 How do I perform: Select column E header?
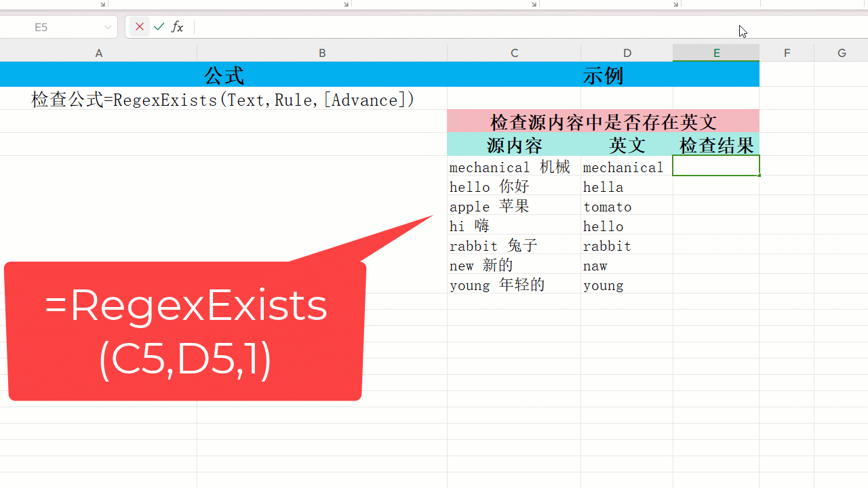tap(716, 53)
